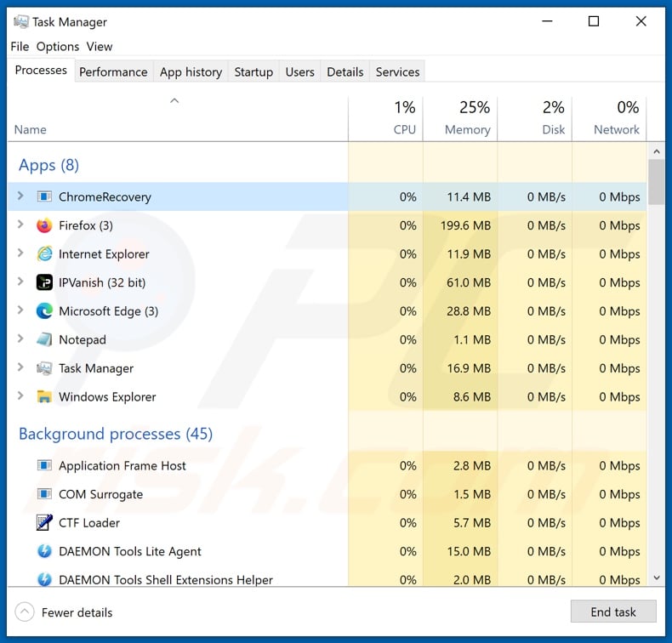672x643 pixels.
Task: Open the View menu
Action: (100, 46)
